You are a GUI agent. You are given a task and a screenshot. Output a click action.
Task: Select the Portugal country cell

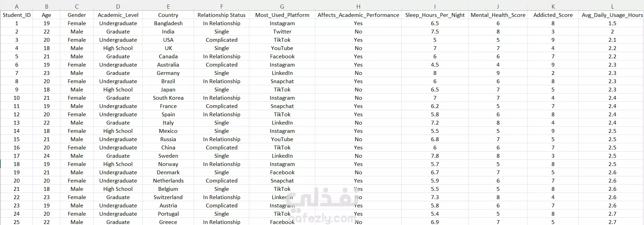click(168, 214)
